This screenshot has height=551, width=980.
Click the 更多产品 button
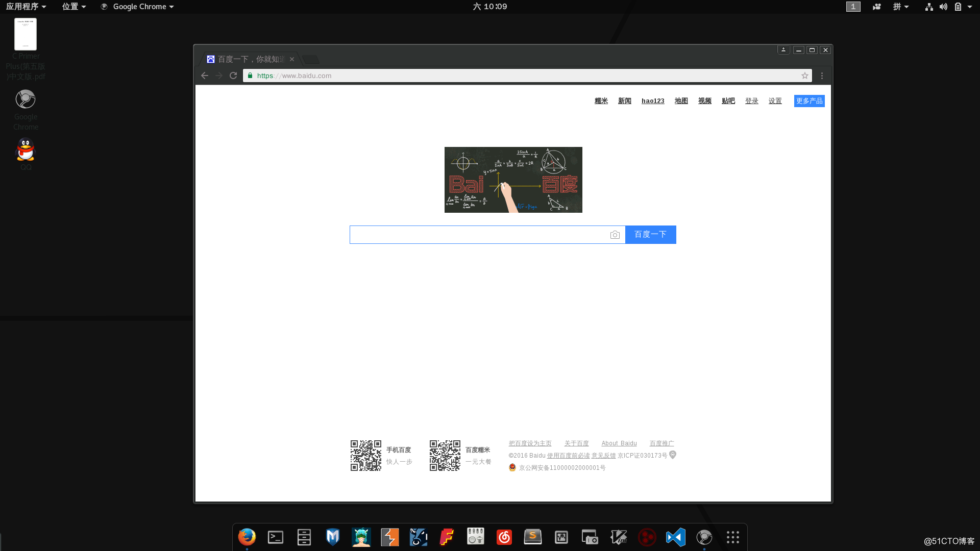(x=810, y=101)
